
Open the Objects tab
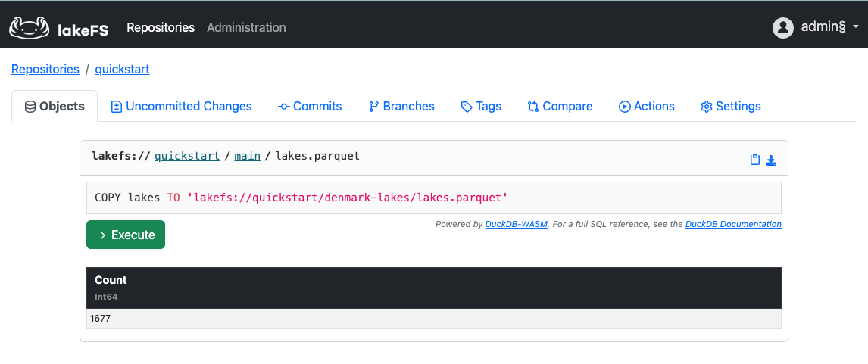coord(55,107)
